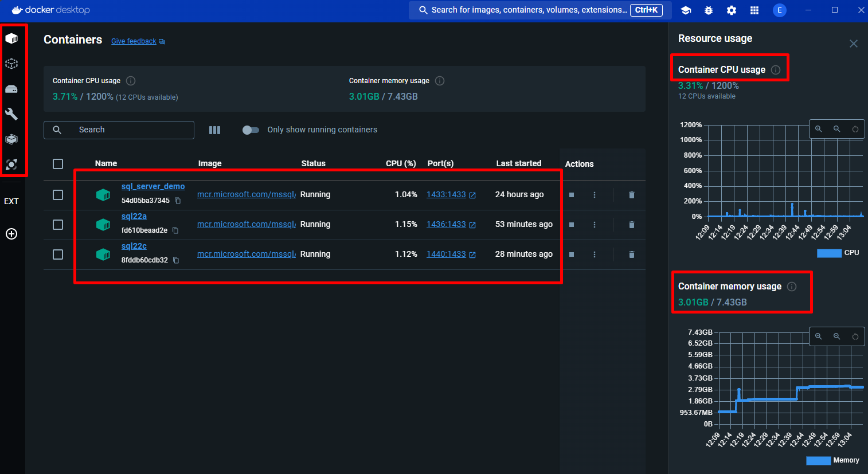Sort containers by Last started column

tap(519, 163)
